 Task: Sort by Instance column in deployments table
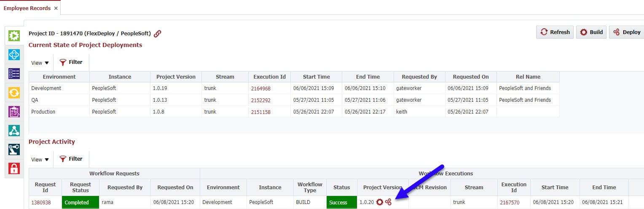point(120,77)
